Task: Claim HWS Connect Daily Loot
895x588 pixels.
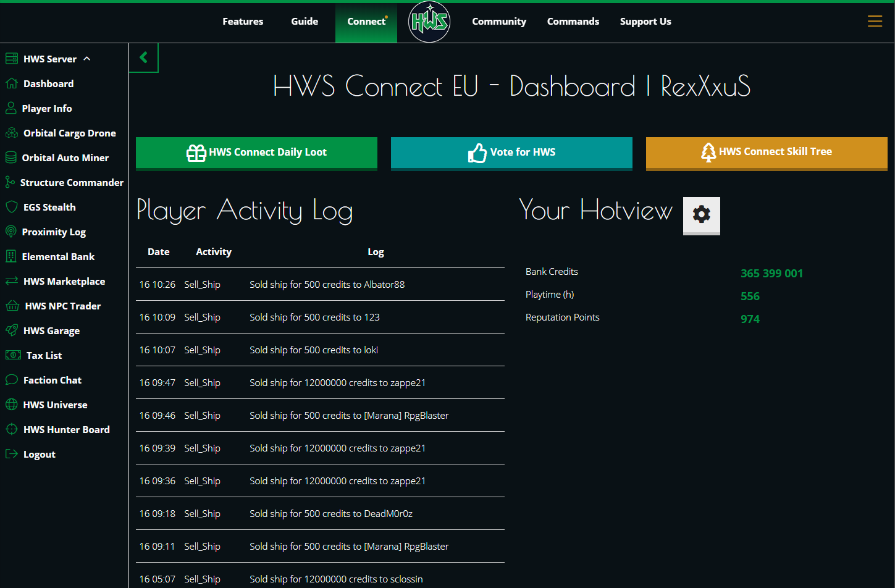Action: [256, 153]
